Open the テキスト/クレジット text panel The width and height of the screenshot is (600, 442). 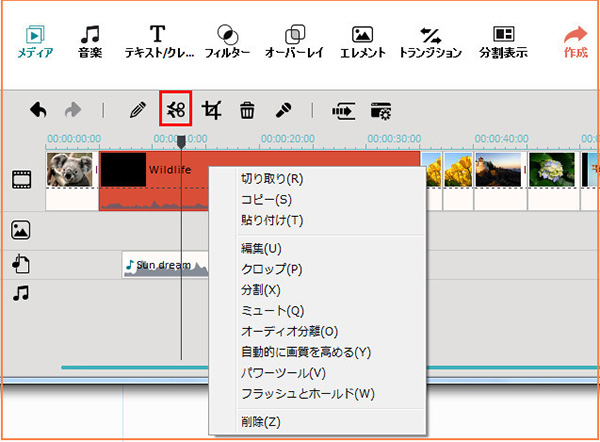[159, 42]
